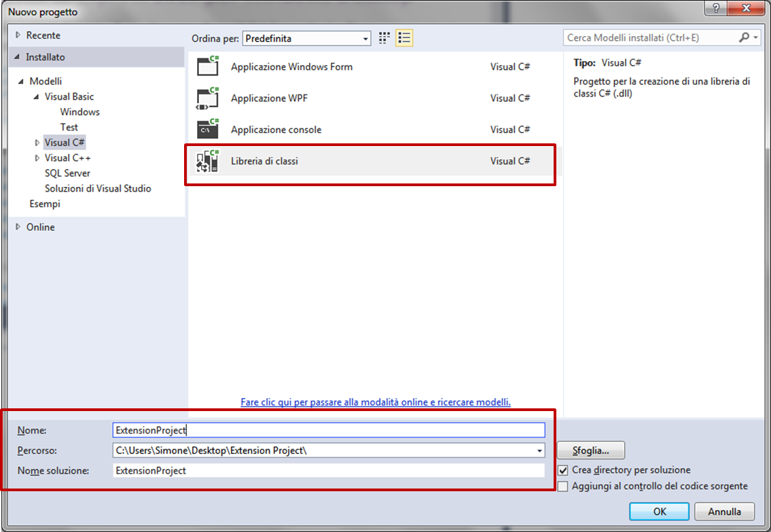Select Soluzioni di Visual Studio node

pyautogui.click(x=98, y=188)
